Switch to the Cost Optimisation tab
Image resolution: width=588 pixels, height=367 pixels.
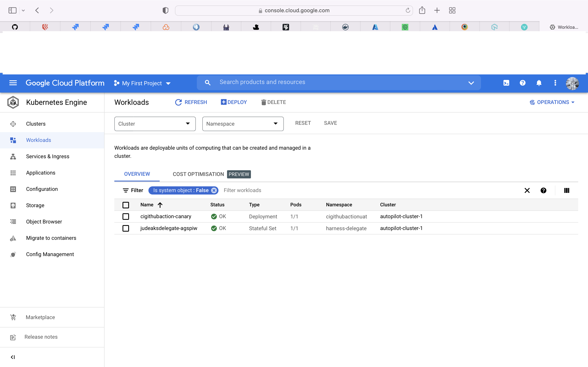pos(198,174)
